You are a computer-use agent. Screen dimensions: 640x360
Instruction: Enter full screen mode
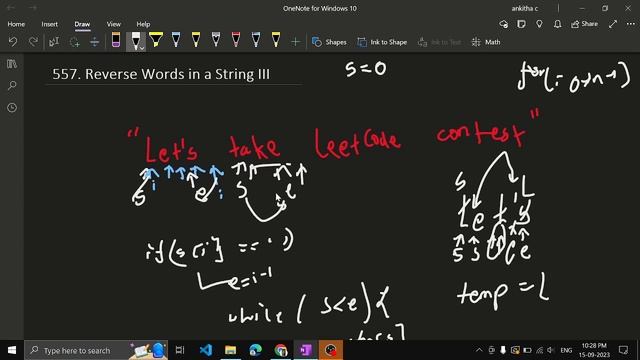click(613, 24)
